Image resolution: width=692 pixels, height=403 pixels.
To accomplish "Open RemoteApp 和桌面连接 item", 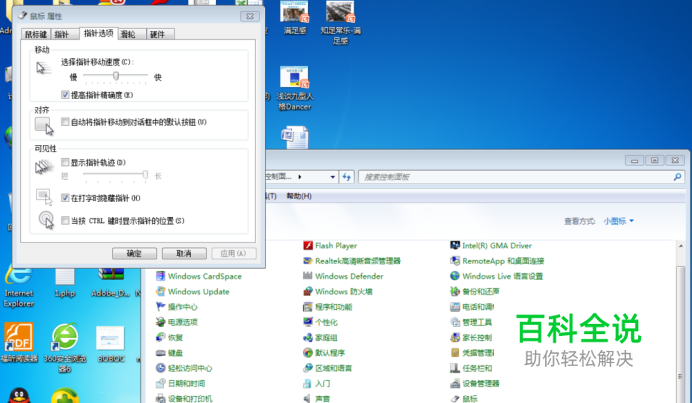I will [x=497, y=261].
